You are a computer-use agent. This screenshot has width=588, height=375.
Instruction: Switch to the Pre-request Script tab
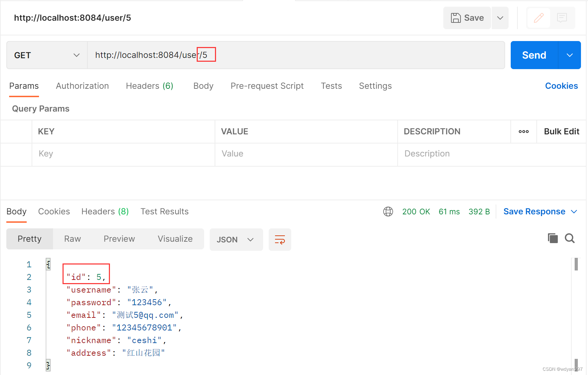coord(267,86)
